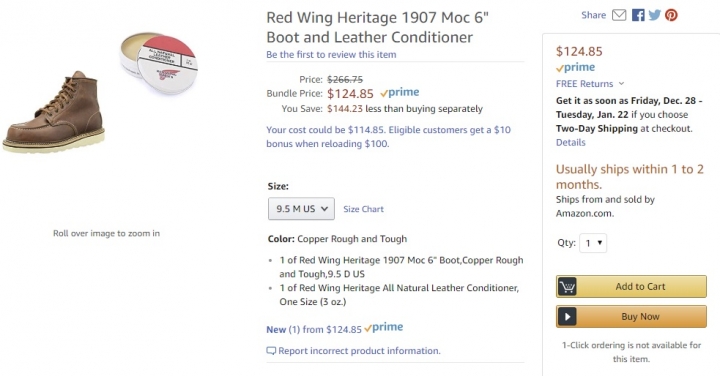The width and height of the screenshot is (720, 376).
Task: Report incorrect product information link
Action: pyautogui.click(x=359, y=351)
